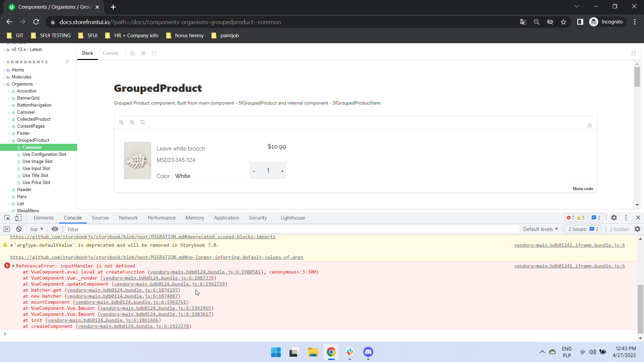The height and width of the screenshot is (362, 644).
Task: Zoom in on the story preview
Action: coord(121,122)
